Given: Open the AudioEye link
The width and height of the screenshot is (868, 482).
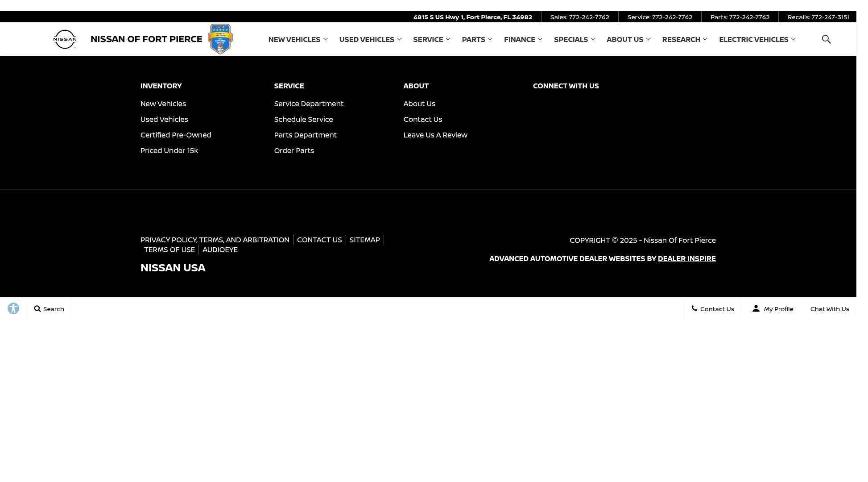Looking at the screenshot, I should [220, 249].
